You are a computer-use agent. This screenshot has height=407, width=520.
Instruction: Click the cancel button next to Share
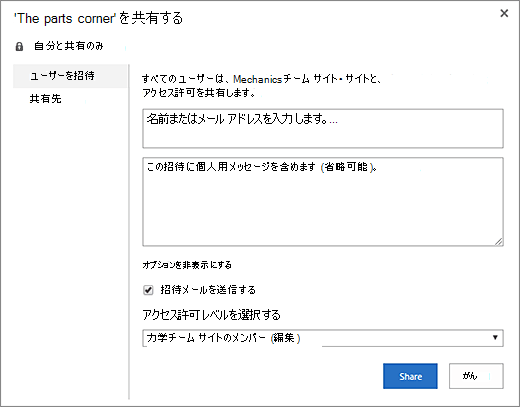click(476, 376)
